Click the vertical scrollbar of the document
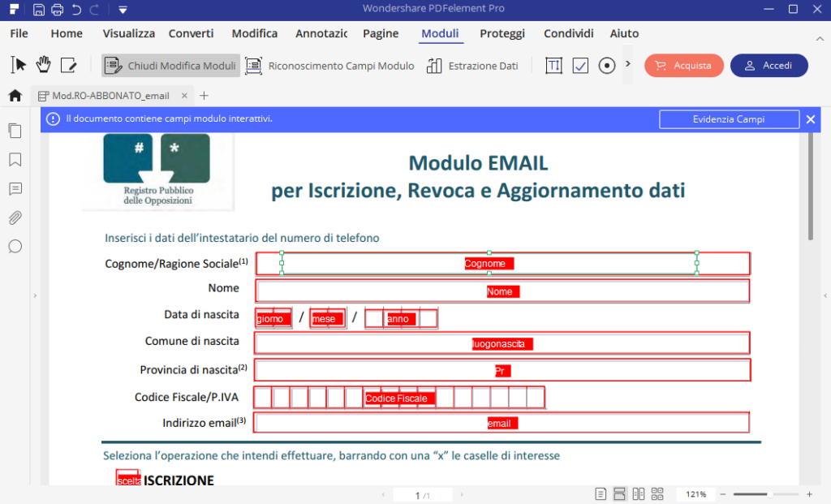The height and width of the screenshot is (504, 831). pos(811,186)
